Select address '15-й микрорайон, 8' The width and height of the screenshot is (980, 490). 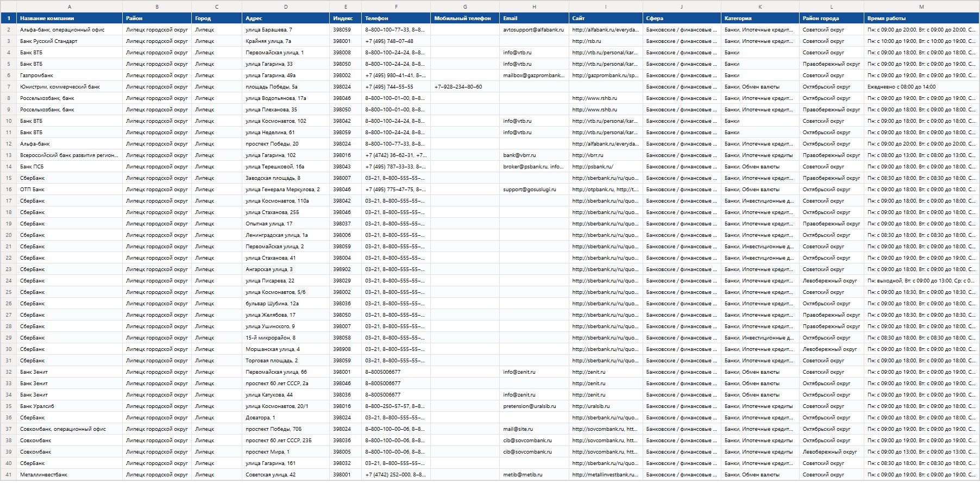coord(286,338)
